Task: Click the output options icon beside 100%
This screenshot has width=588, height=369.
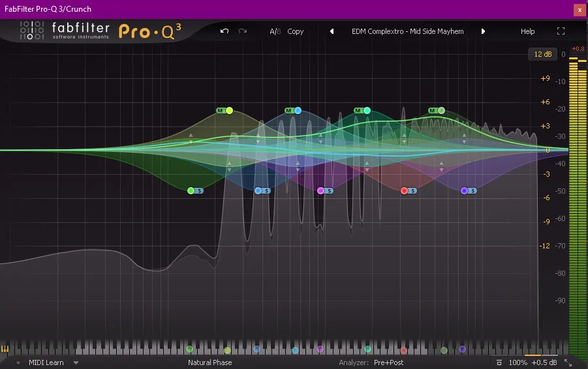Action: click(499, 362)
